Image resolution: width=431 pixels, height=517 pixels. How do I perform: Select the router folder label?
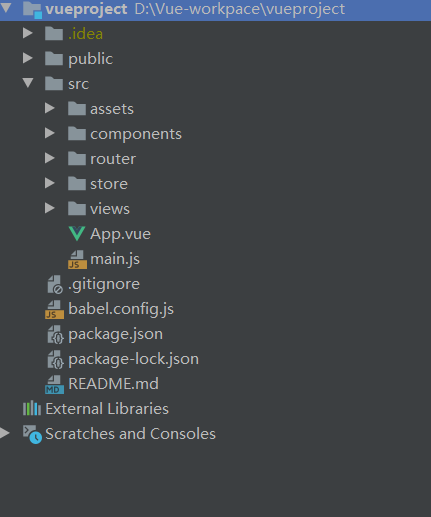113,159
